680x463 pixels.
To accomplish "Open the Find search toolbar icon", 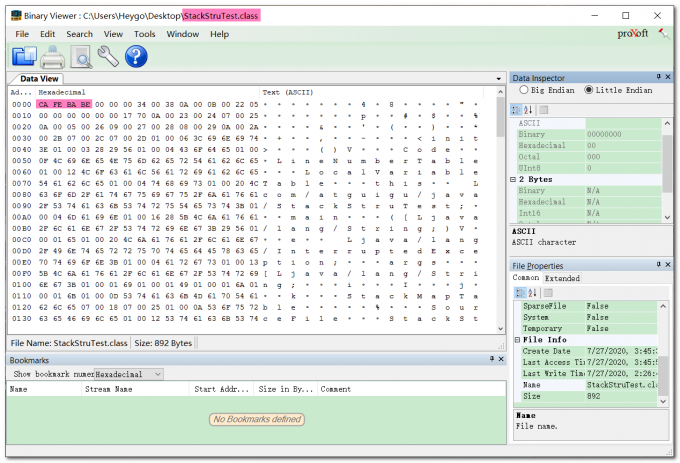I will (80, 57).
